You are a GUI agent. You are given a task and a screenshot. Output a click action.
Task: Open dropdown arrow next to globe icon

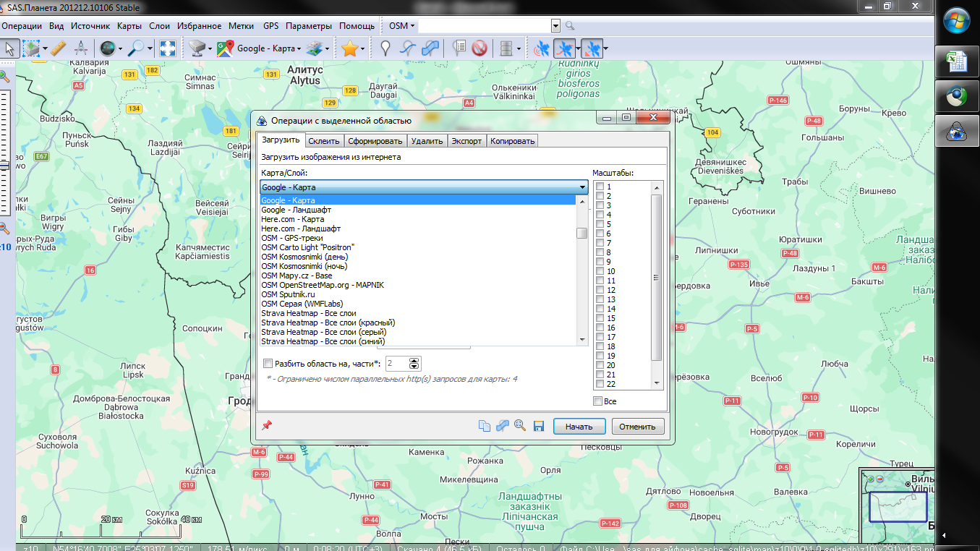[120, 48]
